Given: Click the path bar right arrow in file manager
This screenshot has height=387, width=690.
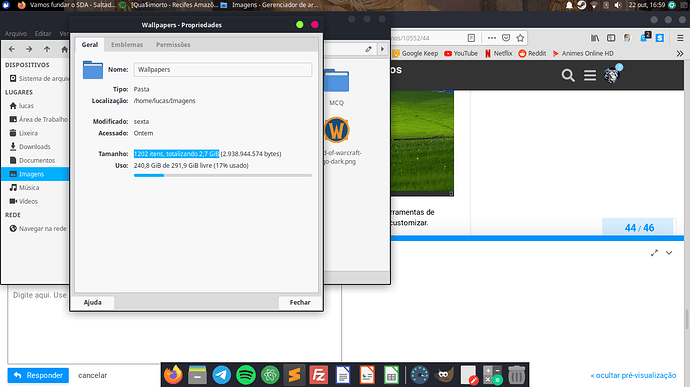Looking at the screenshot, I should tap(382, 49).
